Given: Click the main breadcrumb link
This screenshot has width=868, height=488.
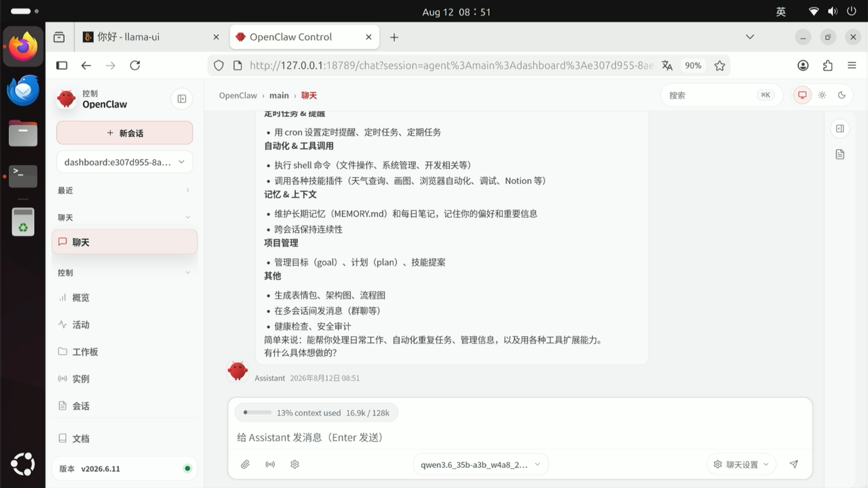Looking at the screenshot, I should (x=279, y=96).
